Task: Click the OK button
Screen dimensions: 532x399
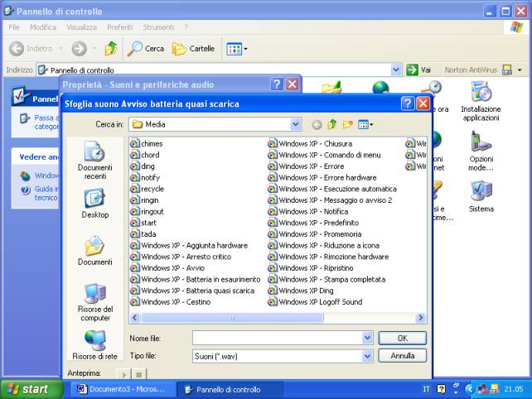Action: (x=403, y=338)
